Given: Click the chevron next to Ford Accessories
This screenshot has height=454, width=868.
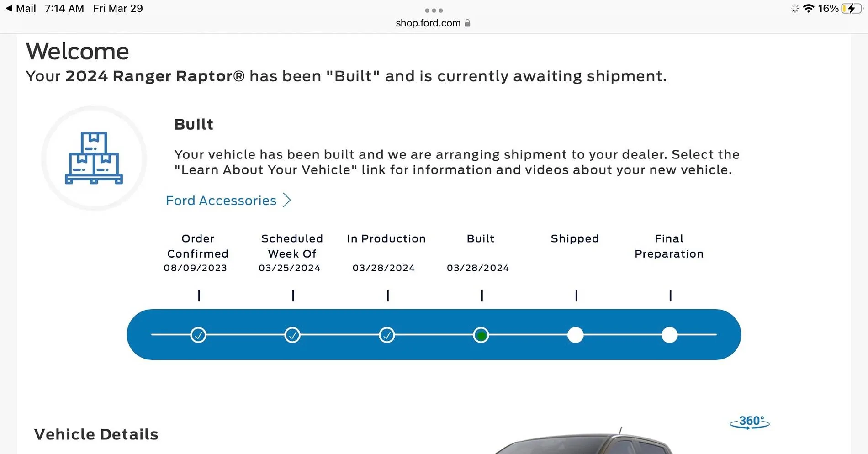Looking at the screenshot, I should coord(287,200).
